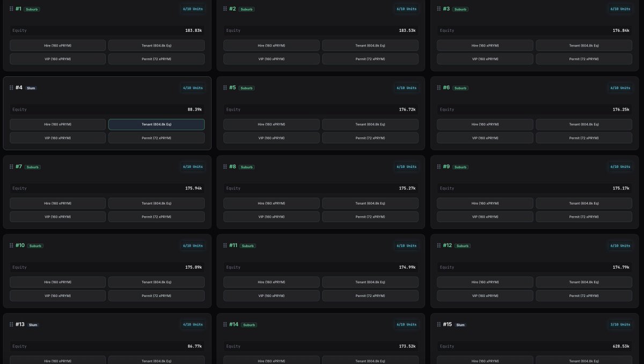Click the #10 card title
The width and height of the screenshot is (644, 364).
(x=20, y=246)
